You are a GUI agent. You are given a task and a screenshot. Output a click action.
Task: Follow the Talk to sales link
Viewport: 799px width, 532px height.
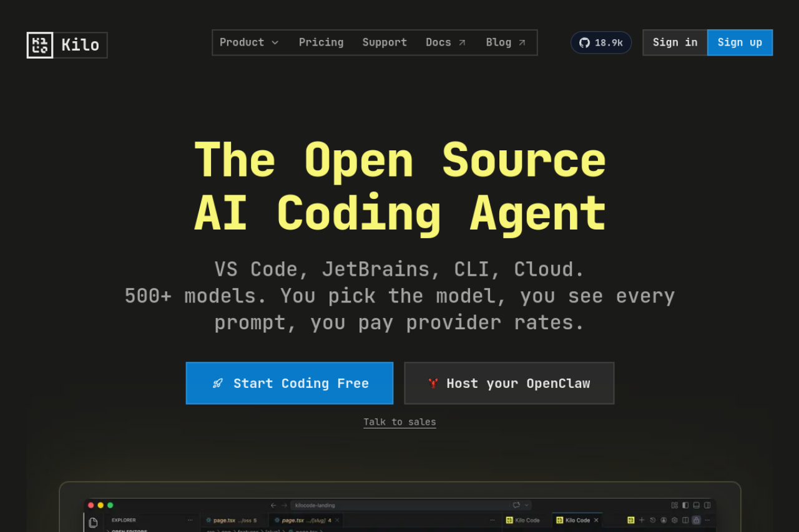coord(399,422)
